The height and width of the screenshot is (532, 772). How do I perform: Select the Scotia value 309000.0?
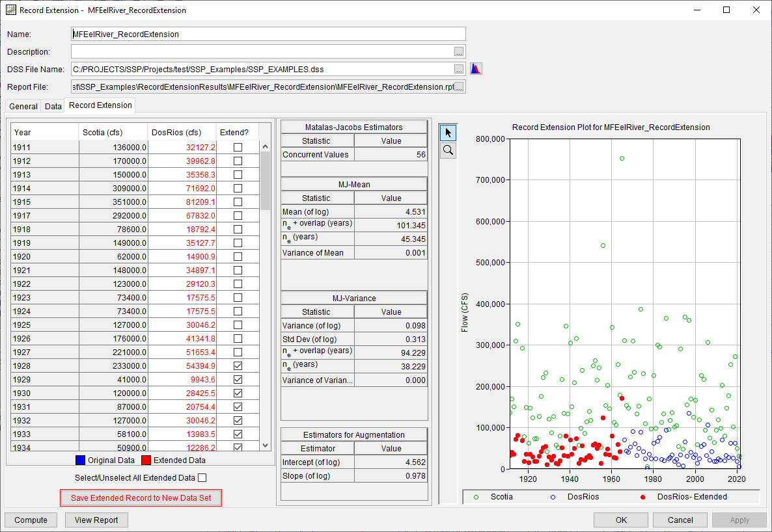point(113,188)
